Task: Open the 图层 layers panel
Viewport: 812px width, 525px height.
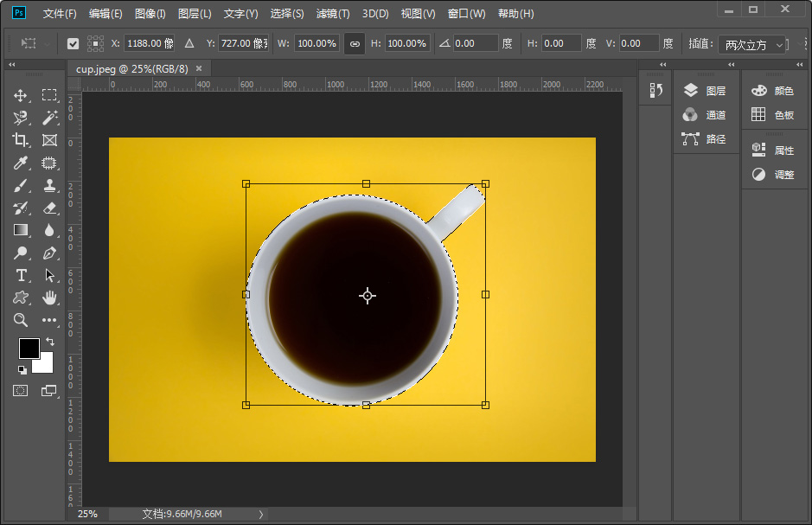Action: tap(706, 91)
